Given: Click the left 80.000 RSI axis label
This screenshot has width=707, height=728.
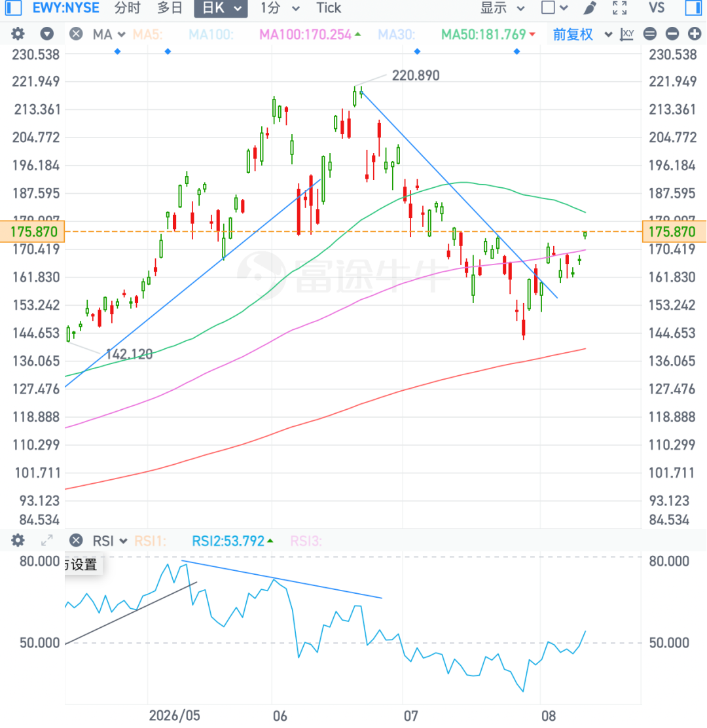Looking at the screenshot, I should pos(39,561).
